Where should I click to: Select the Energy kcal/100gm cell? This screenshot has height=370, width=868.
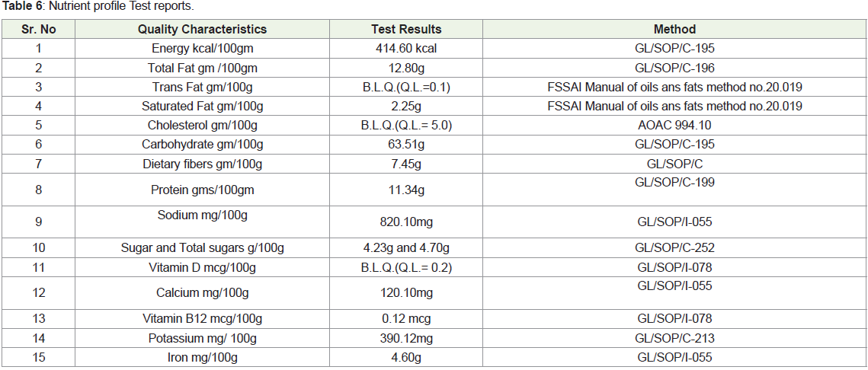202,49
